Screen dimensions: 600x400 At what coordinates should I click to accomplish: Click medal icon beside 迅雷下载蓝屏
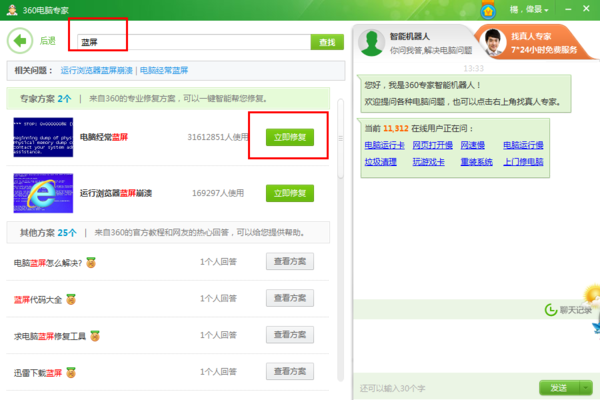[71, 372]
